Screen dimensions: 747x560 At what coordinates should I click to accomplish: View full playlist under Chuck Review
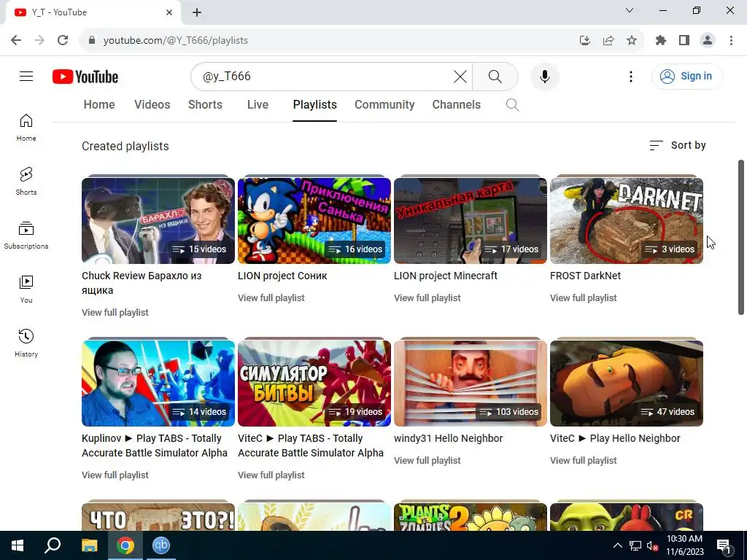[115, 312]
